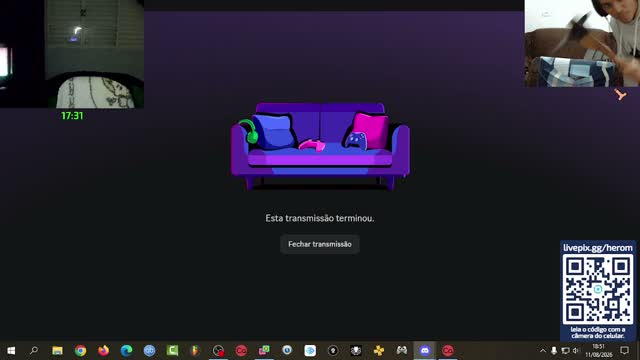Viewport: 640px width, 360px height.
Task: Open Microsoft Edge from the taskbar
Action: (127, 351)
